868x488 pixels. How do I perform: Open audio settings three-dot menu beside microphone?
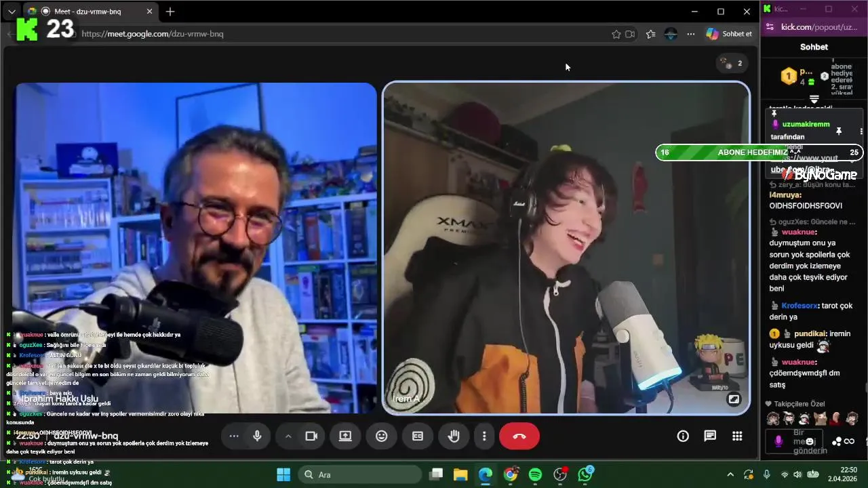[x=234, y=436]
